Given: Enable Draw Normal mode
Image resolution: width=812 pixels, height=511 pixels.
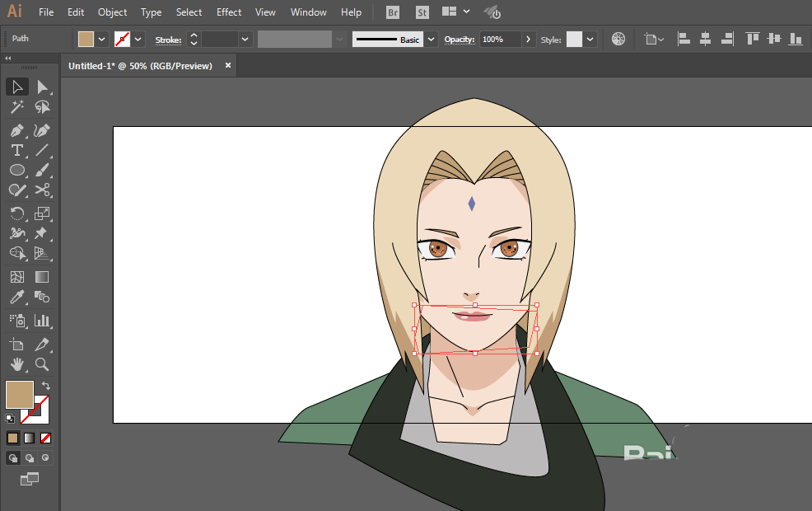Looking at the screenshot, I should point(13,458).
